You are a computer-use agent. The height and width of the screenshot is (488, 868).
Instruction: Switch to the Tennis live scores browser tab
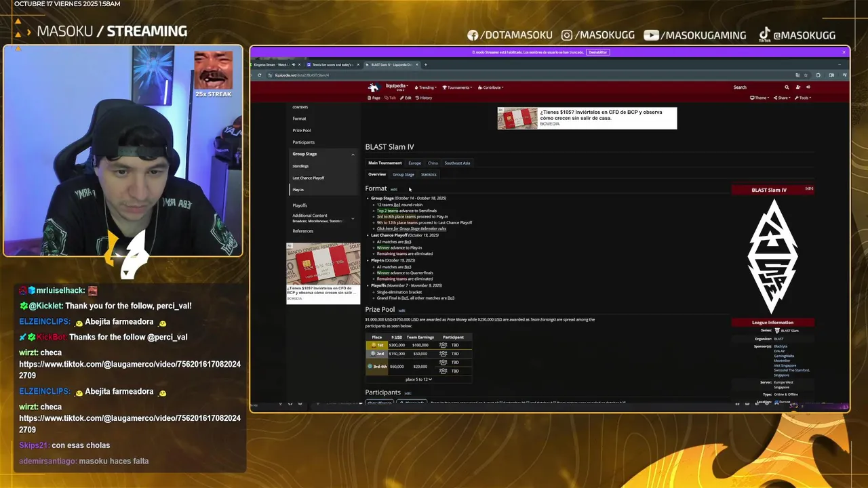click(x=334, y=64)
